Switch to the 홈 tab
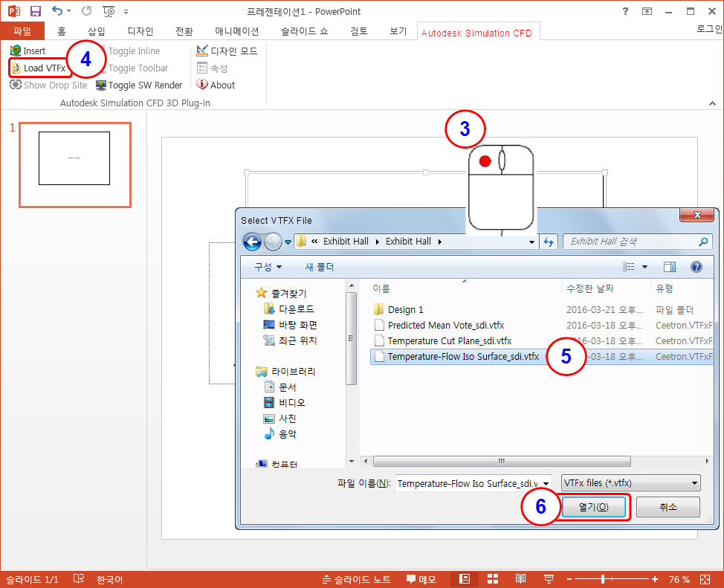This screenshot has height=588, width=724. (x=62, y=31)
